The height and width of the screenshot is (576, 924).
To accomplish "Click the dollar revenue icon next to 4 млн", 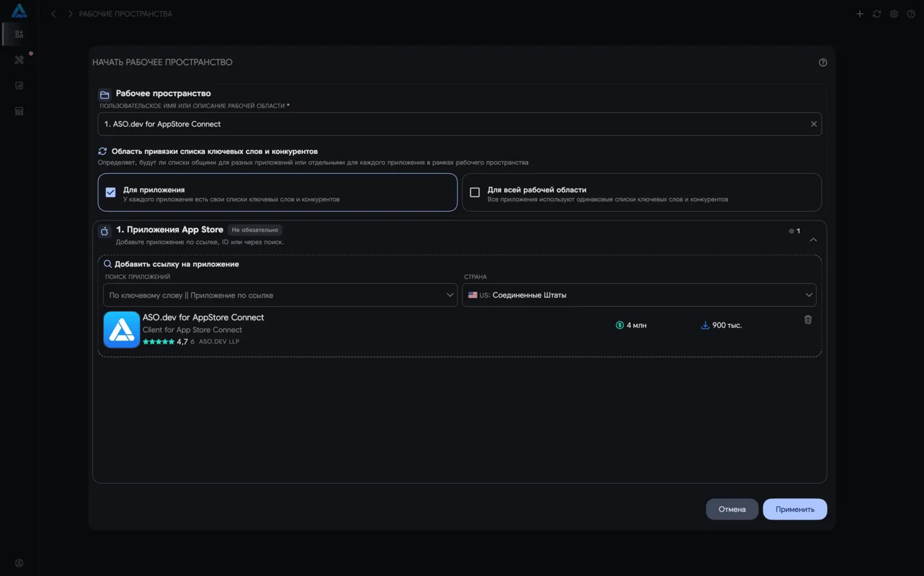I will click(620, 325).
